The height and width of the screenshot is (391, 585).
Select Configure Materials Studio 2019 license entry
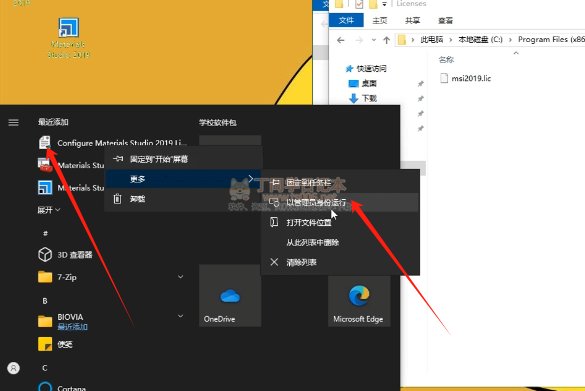point(113,143)
